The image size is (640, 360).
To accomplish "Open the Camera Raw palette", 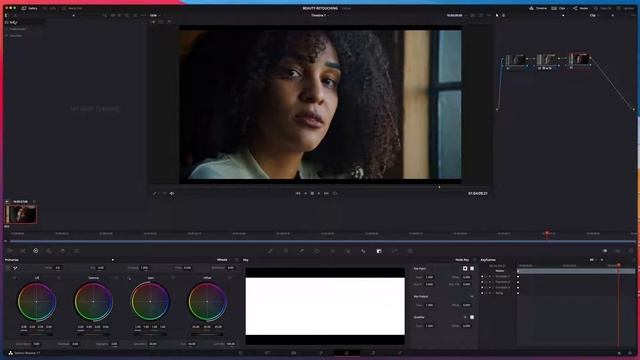I will pos(10,251).
